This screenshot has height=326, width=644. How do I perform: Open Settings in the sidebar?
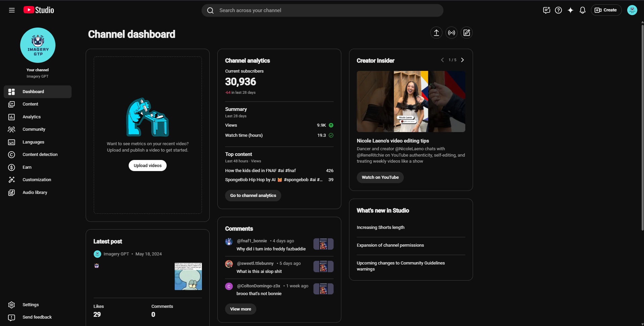[38, 305]
